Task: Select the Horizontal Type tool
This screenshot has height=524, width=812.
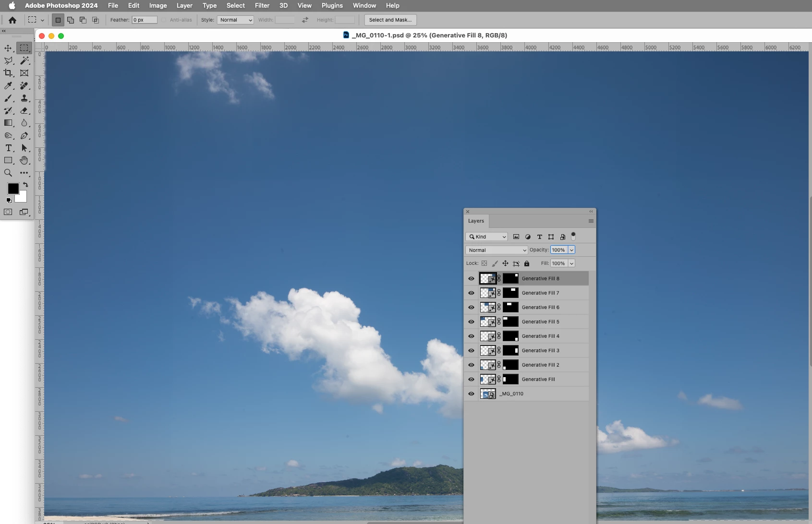Action: [x=8, y=148]
